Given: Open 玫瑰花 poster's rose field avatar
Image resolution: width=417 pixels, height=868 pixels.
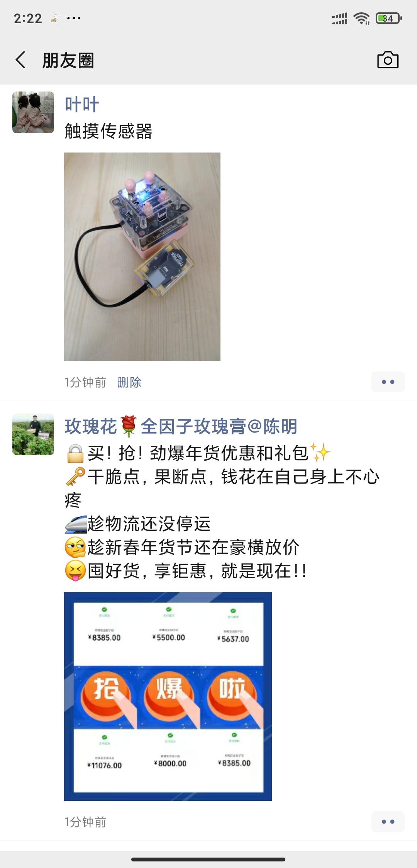Looking at the screenshot, I should point(33,434).
